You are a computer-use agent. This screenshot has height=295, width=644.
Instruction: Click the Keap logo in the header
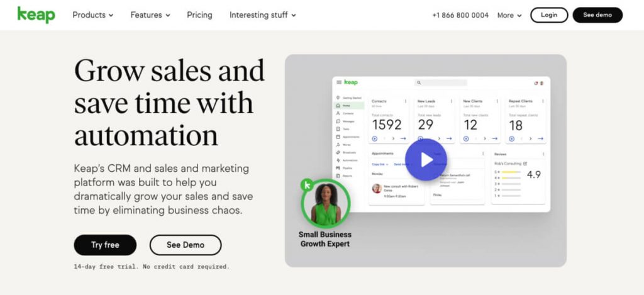[36, 14]
